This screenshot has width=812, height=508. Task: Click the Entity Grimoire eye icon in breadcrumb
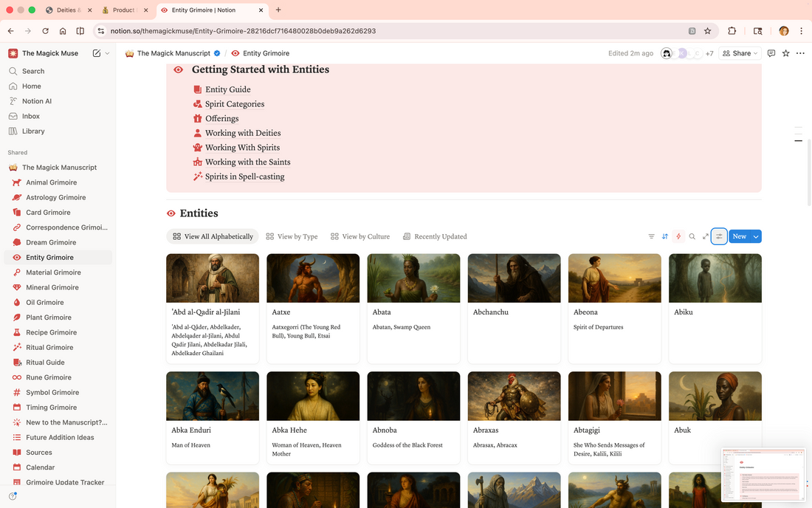235,53
